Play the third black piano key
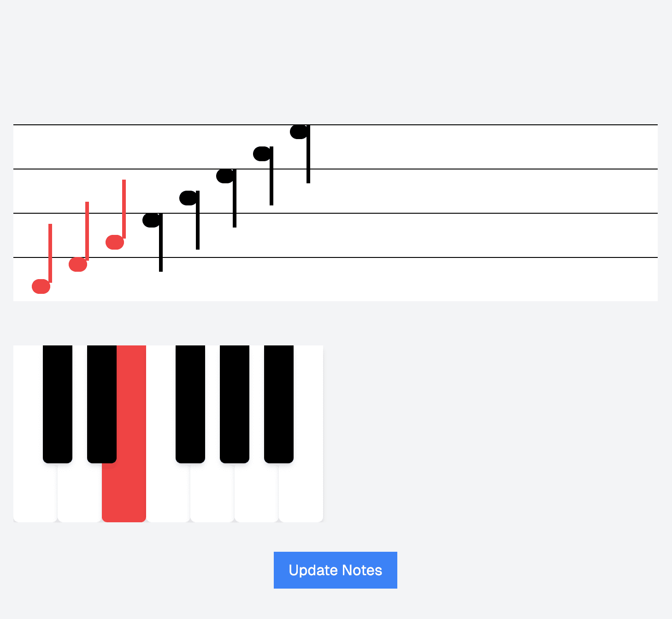672x619 pixels. pyautogui.click(x=190, y=404)
